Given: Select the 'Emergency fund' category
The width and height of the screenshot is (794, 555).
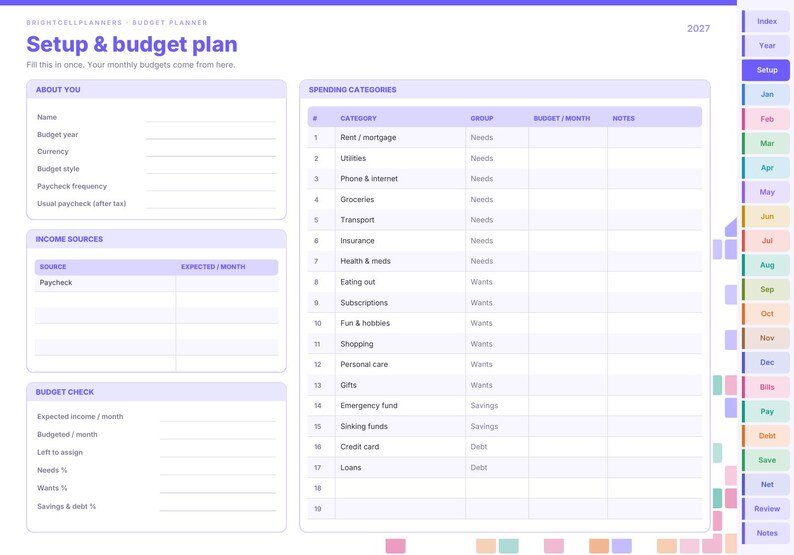Looking at the screenshot, I should pos(400,406).
